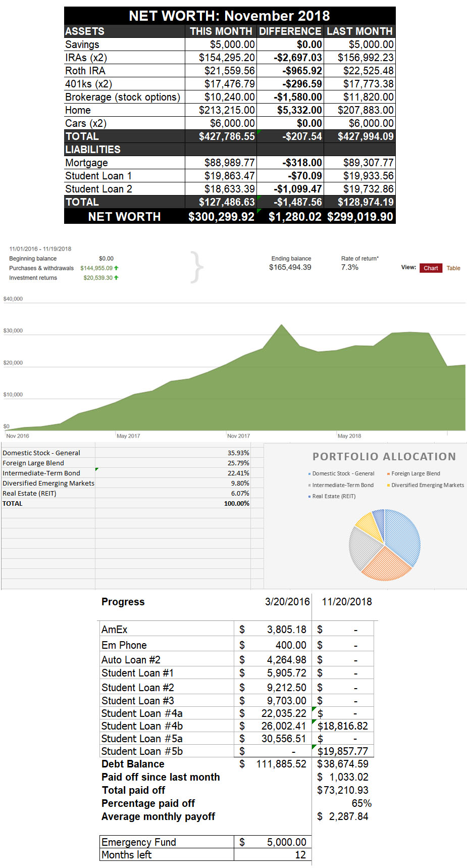Click the highest peak of green area chart
Image resolution: width=467 pixels, height=868 pixels.
281,325
